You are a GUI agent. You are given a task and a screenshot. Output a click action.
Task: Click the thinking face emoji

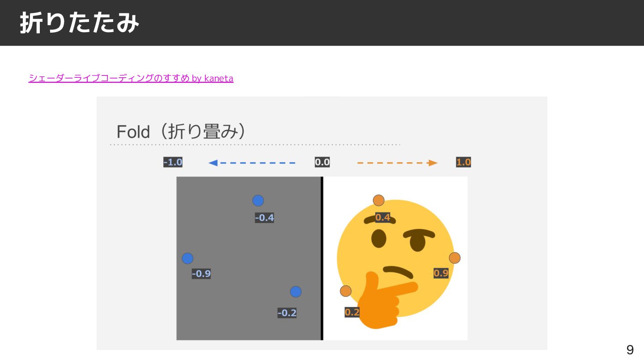coord(396,264)
